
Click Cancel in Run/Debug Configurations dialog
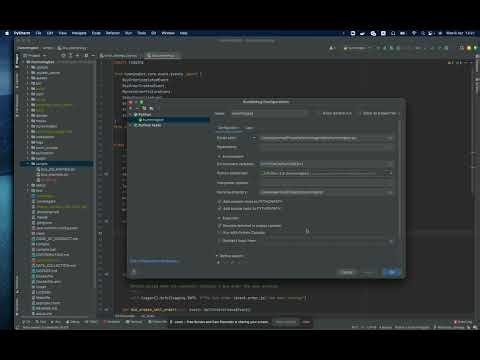(347, 272)
